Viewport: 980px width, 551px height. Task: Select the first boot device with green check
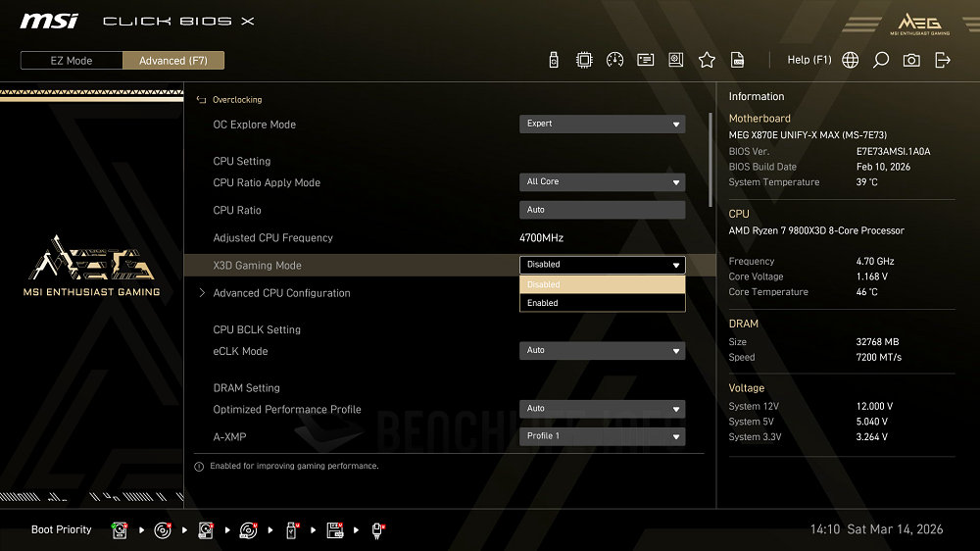pyautogui.click(x=120, y=530)
